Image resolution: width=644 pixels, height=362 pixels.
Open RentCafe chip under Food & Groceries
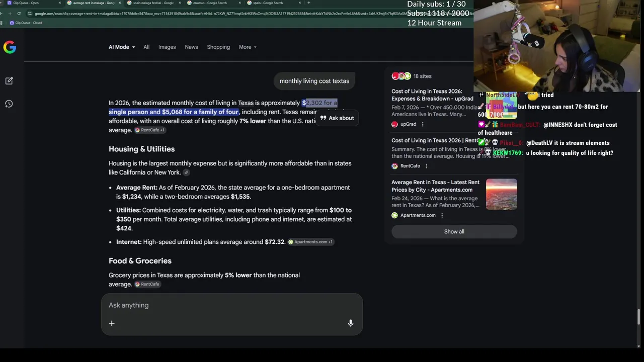coord(147,284)
